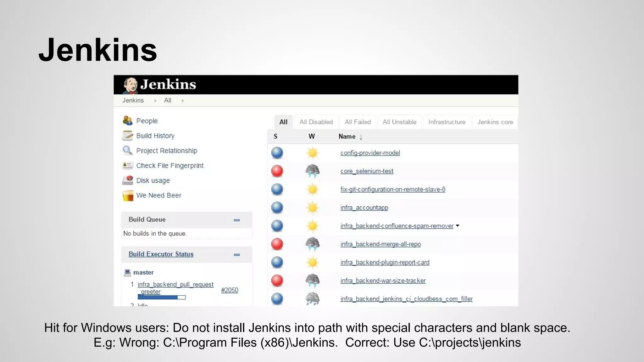Screen dimensions: 644x362
Task: Click red status ball for infra_backend-war-size-tracker
Action: pos(277,281)
